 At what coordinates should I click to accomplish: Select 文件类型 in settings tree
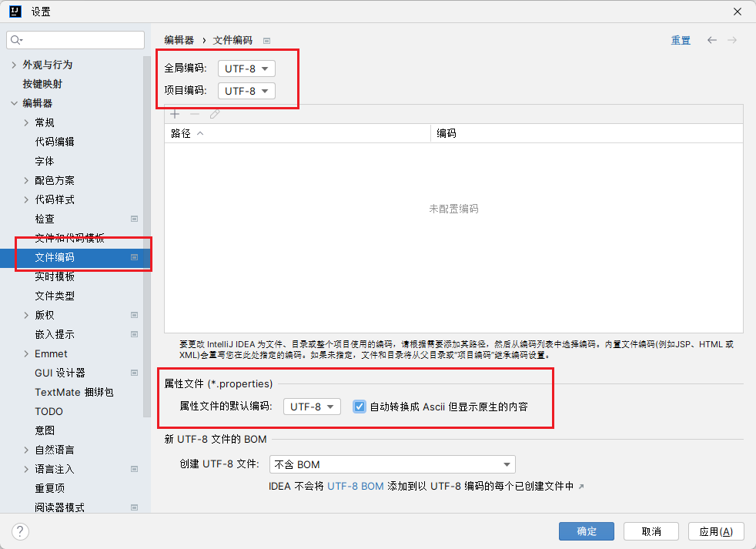pos(55,296)
